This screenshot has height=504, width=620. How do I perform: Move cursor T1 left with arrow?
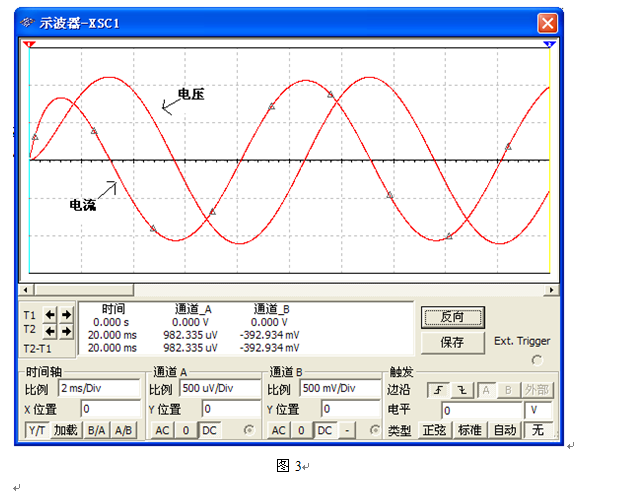[51, 314]
